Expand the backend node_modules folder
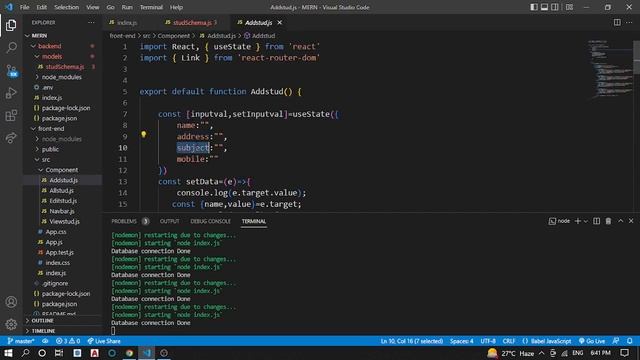Screen dimensions: 640x360 point(62,77)
